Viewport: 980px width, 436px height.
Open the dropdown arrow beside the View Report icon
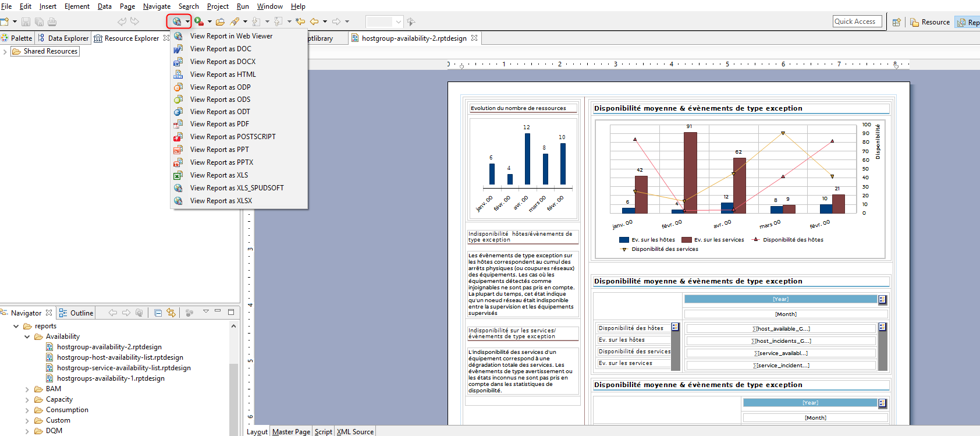pyautogui.click(x=187, y=22)
